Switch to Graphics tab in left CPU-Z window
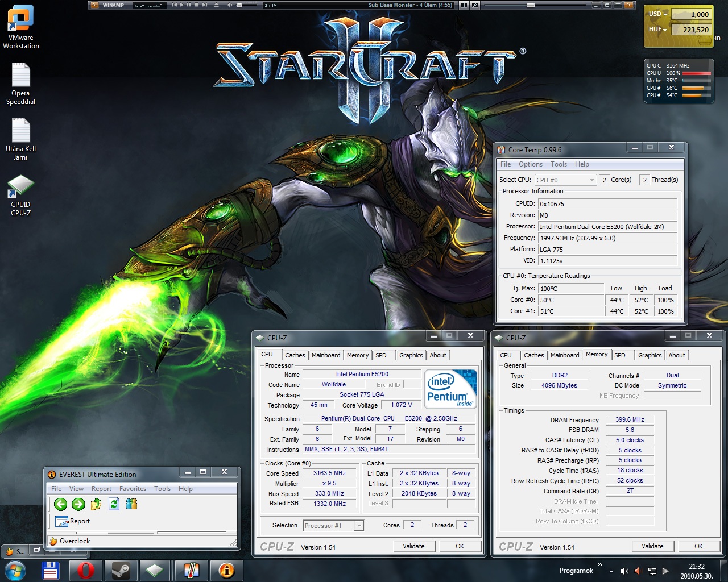The image size is (728, 582). [411, 355]
